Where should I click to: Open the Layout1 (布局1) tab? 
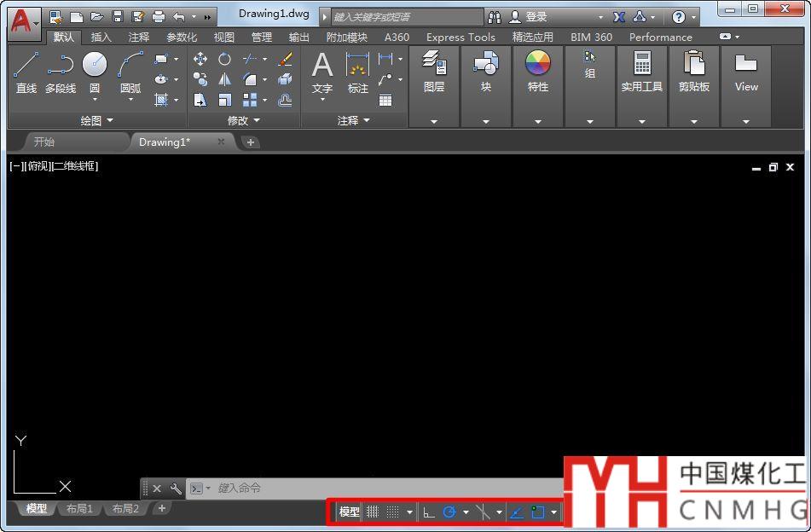(79, 509)
